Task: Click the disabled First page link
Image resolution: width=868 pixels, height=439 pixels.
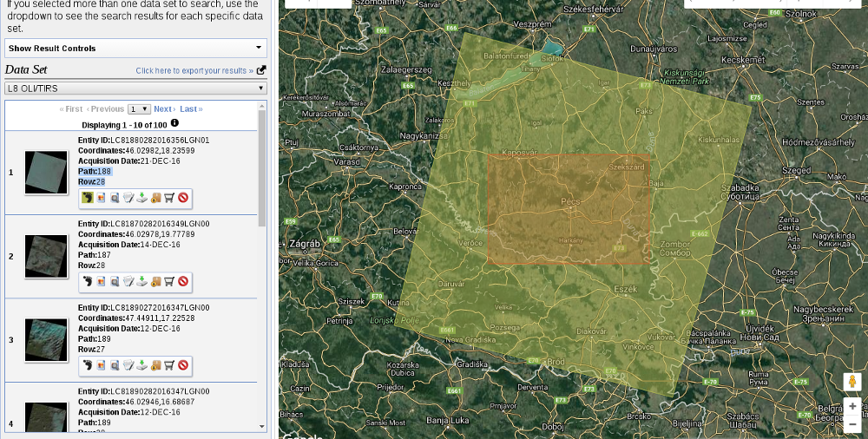Action: point(71,109)
